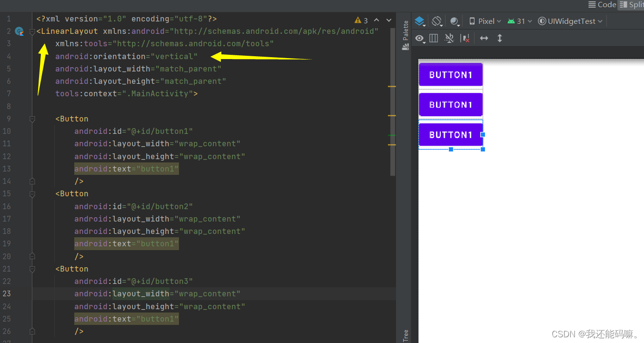Viewport: 644px width, 343px height.
Task: Click the @+id/button3 id value
Action: (x=159, y=281)
